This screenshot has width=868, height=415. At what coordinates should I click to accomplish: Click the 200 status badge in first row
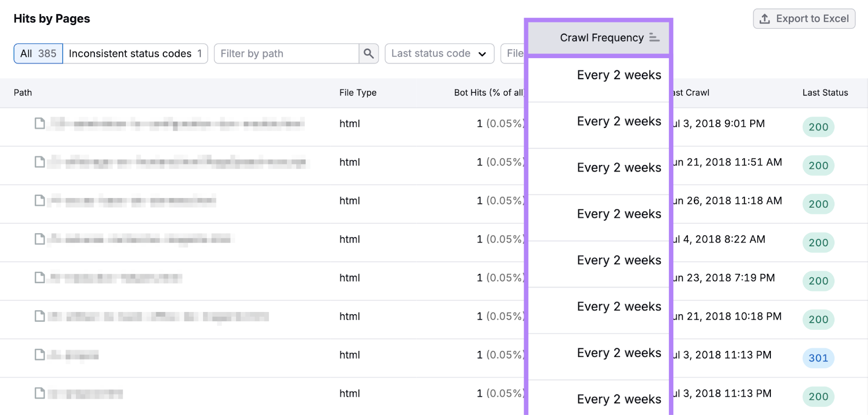[818, 127]
